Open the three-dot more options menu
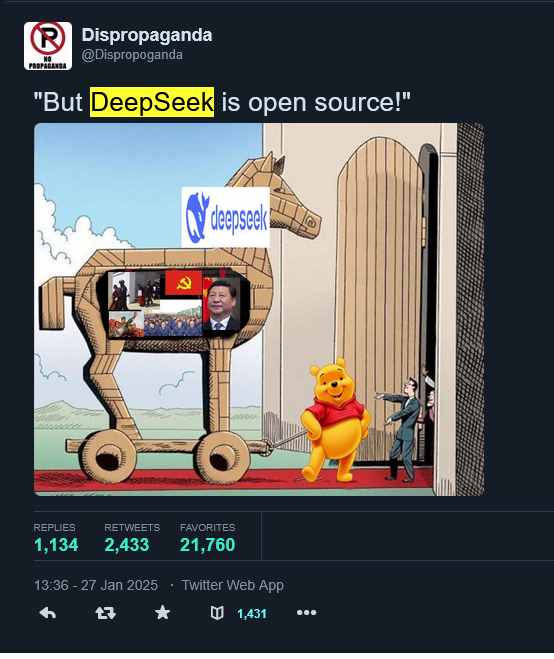 [306, 613]
